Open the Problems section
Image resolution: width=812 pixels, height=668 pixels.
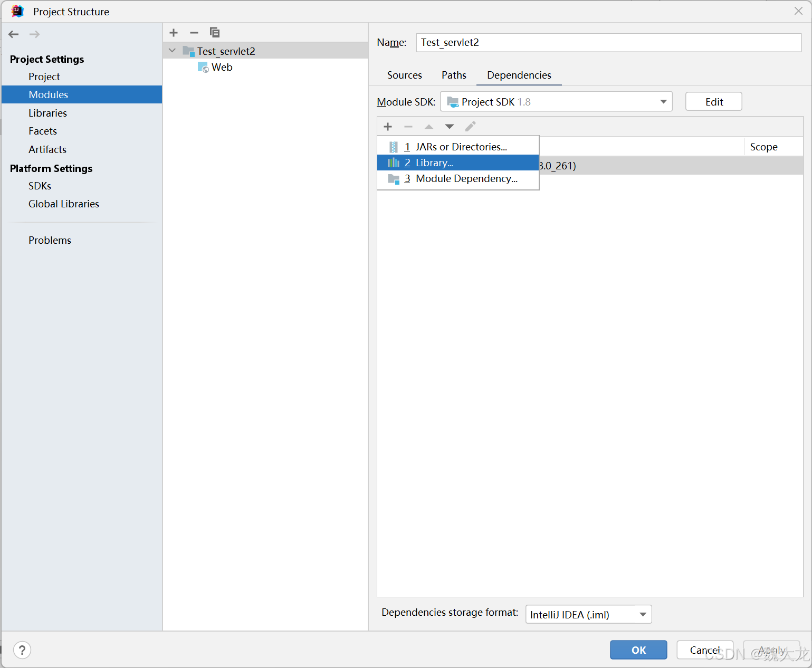point(50,240)
